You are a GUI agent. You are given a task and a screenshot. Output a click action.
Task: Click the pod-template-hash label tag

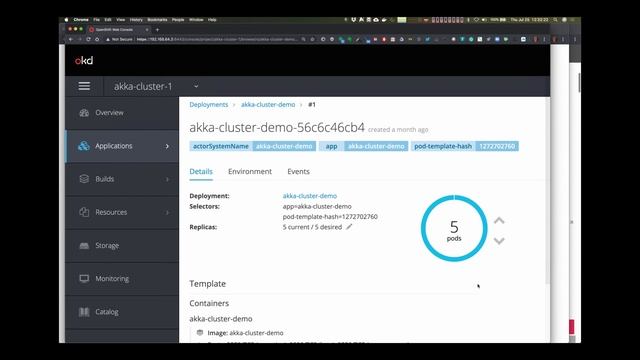pyautogui.click(x=464, y=146)
